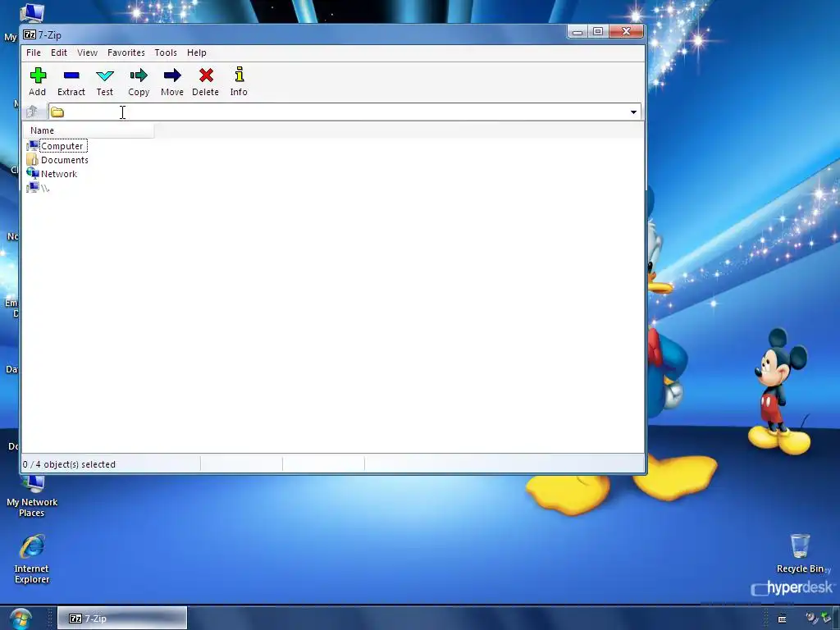Open Internet Explorer desktop icon
The height and width of the screenshot is (630, 840).
pyautogui.click(x=32, y=558)
